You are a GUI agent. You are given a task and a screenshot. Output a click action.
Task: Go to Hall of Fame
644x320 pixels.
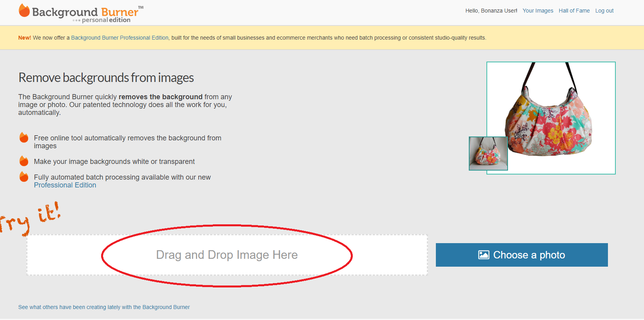[574, 11]
